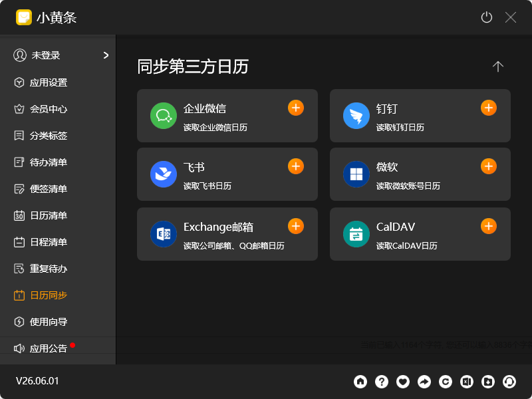
Task: Add 飞书 calendar with plus button
Action: pos(296,166)
